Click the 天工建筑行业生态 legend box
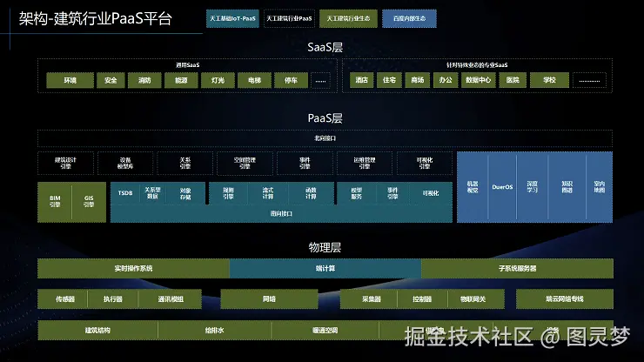Image resolution: width=644 pixels, height=362 pixels. (x=348, y=18)
